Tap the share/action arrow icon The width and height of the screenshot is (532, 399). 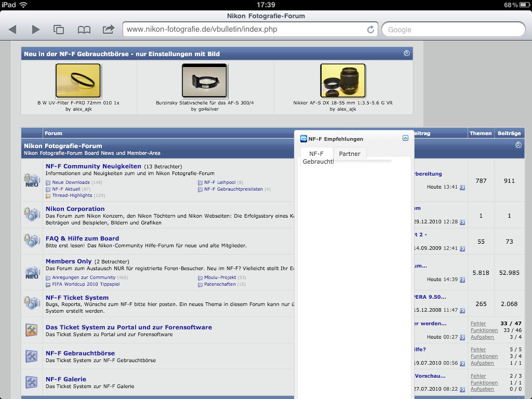point(109,30)
